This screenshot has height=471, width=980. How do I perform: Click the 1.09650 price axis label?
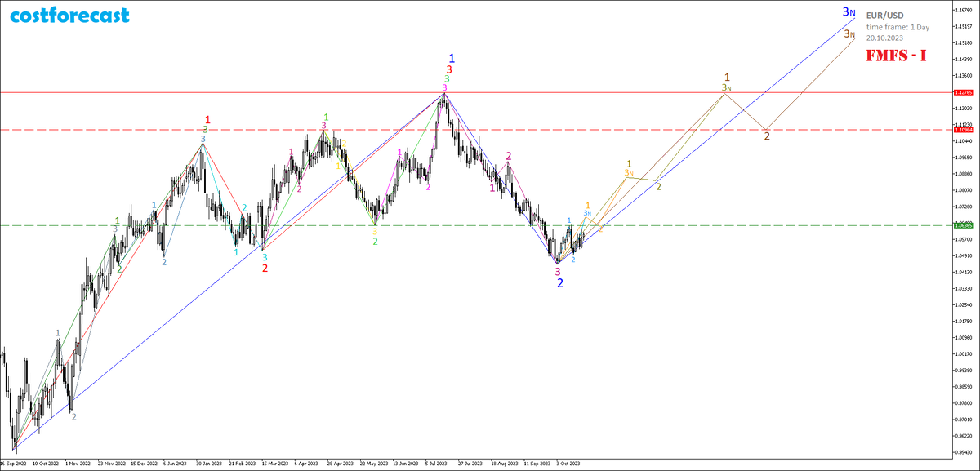coord(964,157)
